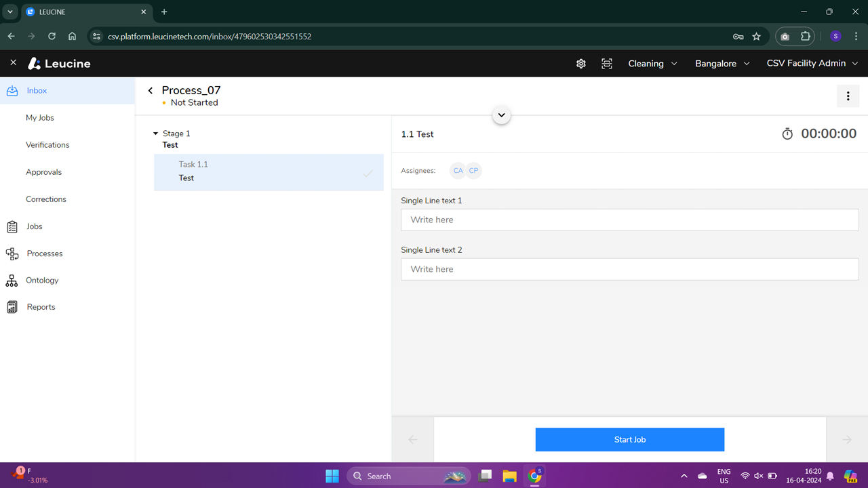This screenshot has width=868, height=488.
Task: Click the Start Job button
Action: pyautogui.click(x=629, y=440)
